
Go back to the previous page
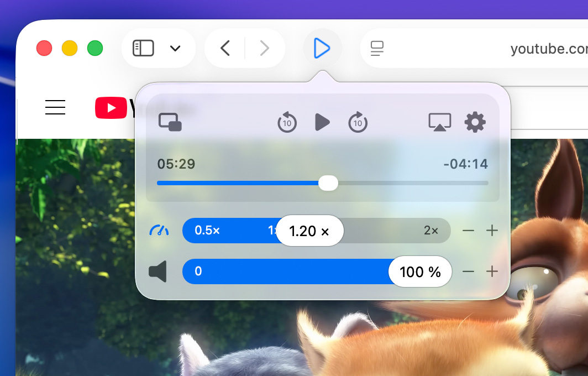tap(225, 48)
